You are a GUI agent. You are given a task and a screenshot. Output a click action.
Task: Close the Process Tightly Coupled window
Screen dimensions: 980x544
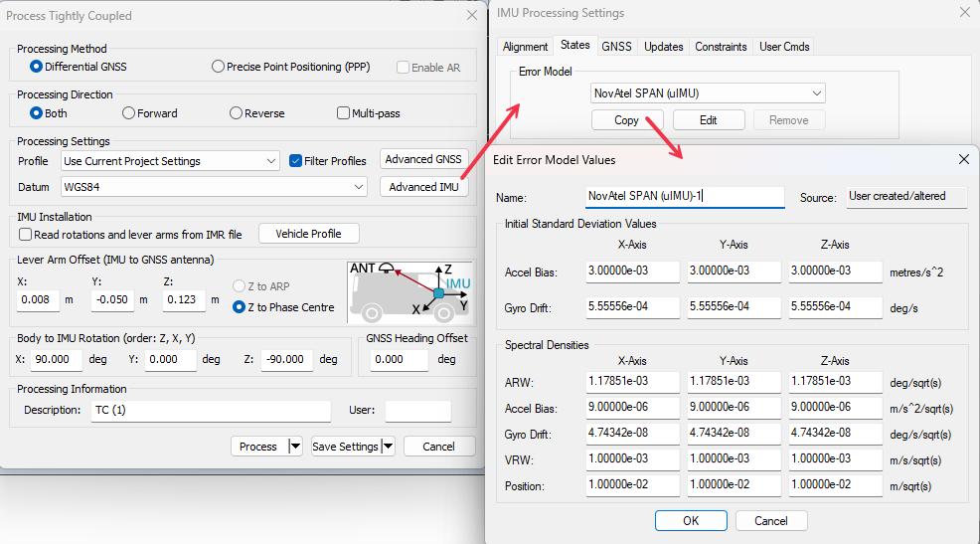[472, 15]
